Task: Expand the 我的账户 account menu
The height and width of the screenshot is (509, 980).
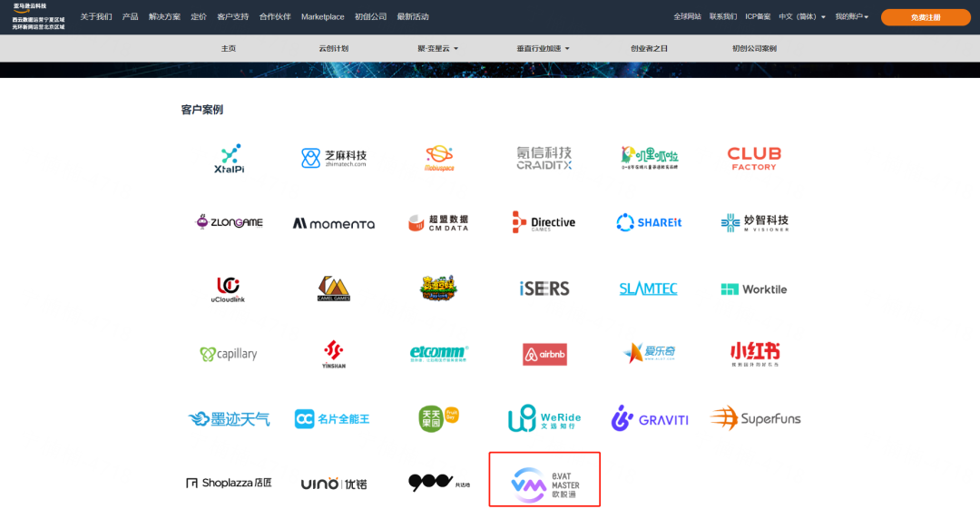Action: coord(851,17)
